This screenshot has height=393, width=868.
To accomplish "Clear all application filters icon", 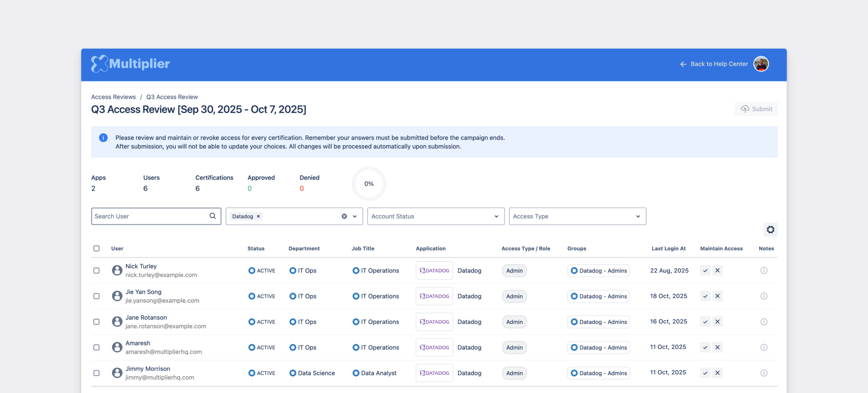I will 344,216.
